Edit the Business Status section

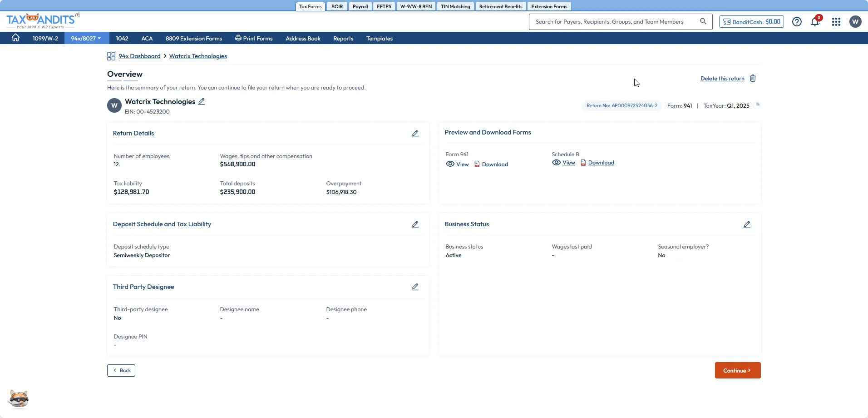(x=747, y=224)
